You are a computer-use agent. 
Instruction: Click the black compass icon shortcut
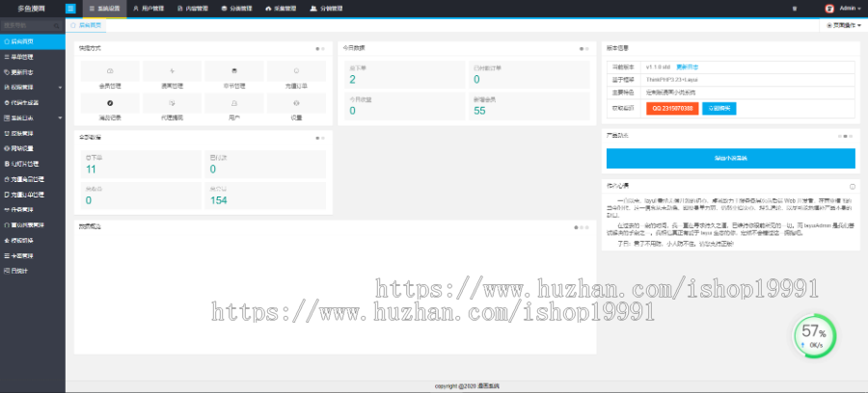(x=110, y=103)
